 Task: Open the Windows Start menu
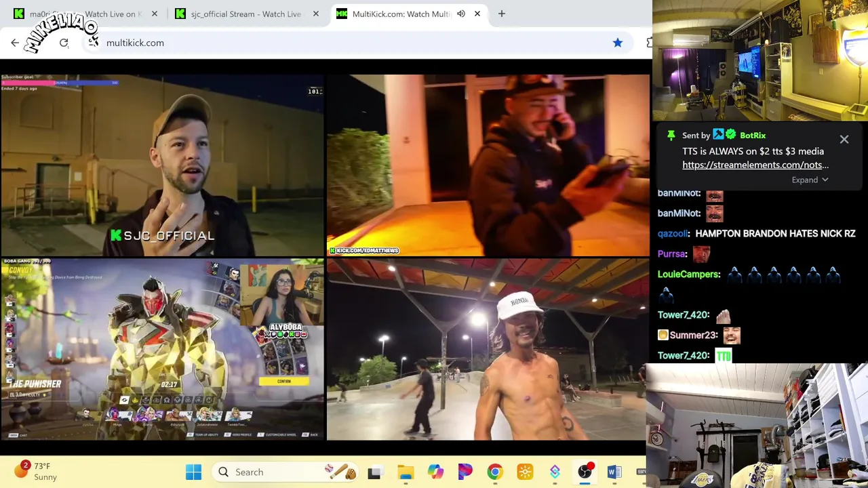[x=193, y=472]
